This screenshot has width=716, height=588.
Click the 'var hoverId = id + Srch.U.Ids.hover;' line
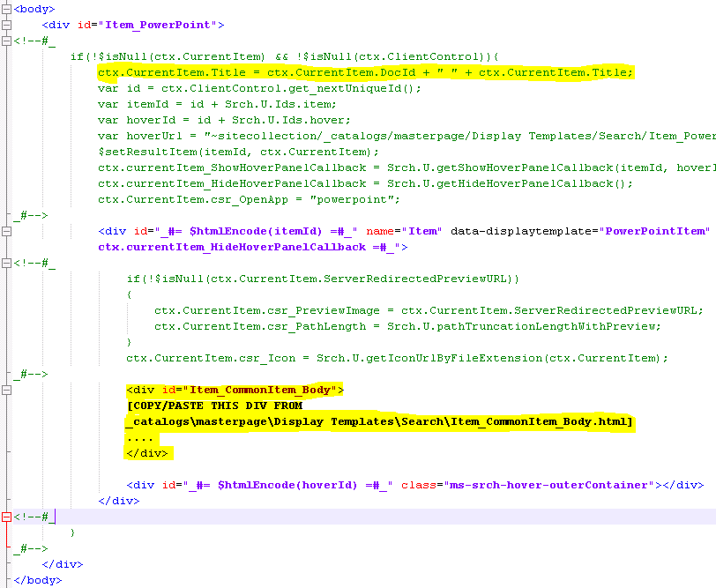[x=224, y=120]
